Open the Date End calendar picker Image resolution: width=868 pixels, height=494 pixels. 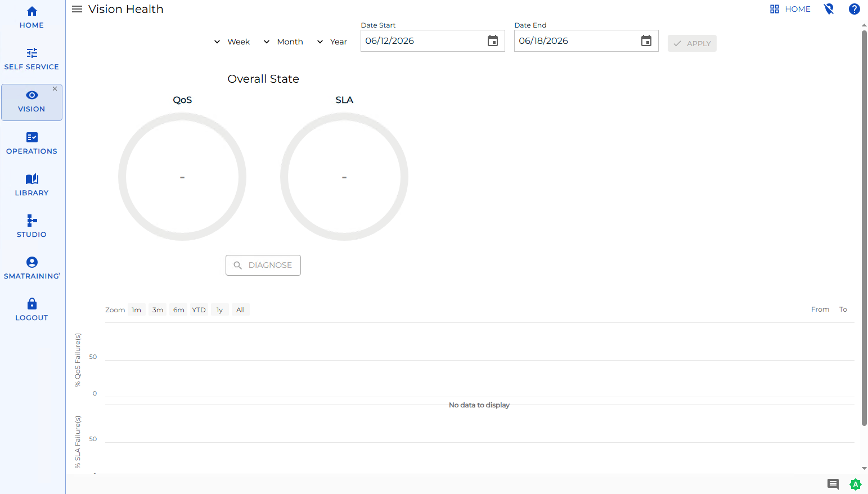646,41
